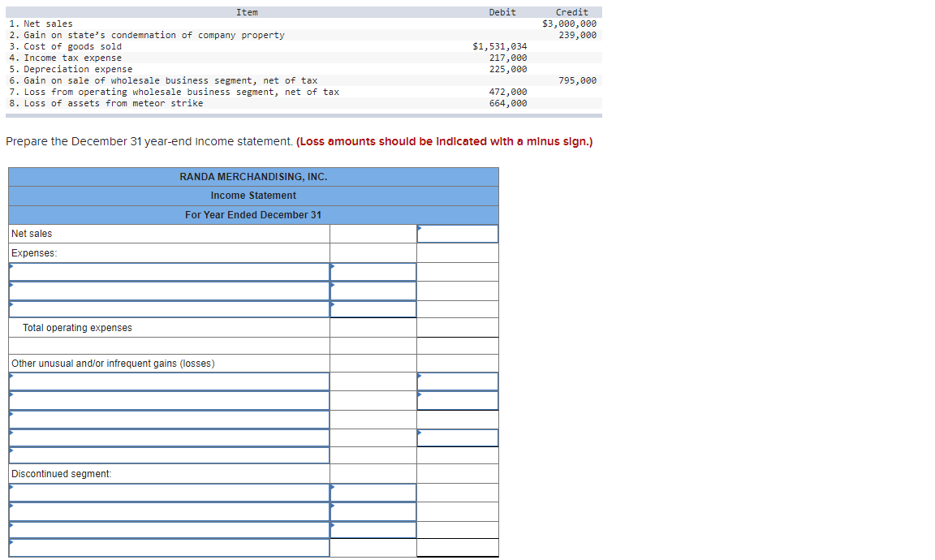Click third amount cell under Discontinued segment
Image resolution: width=935 pixels, height=560 pixels.
[x=373, y=530]
